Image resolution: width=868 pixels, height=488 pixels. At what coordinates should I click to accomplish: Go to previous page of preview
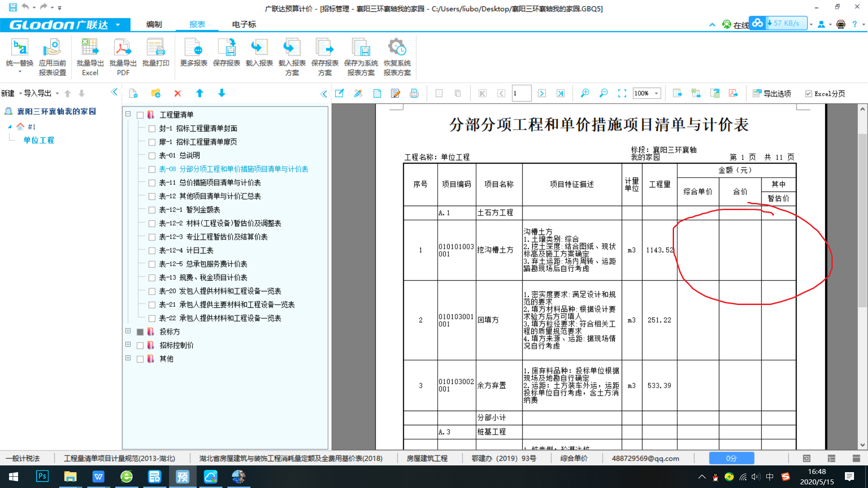[x=501, y=94]
